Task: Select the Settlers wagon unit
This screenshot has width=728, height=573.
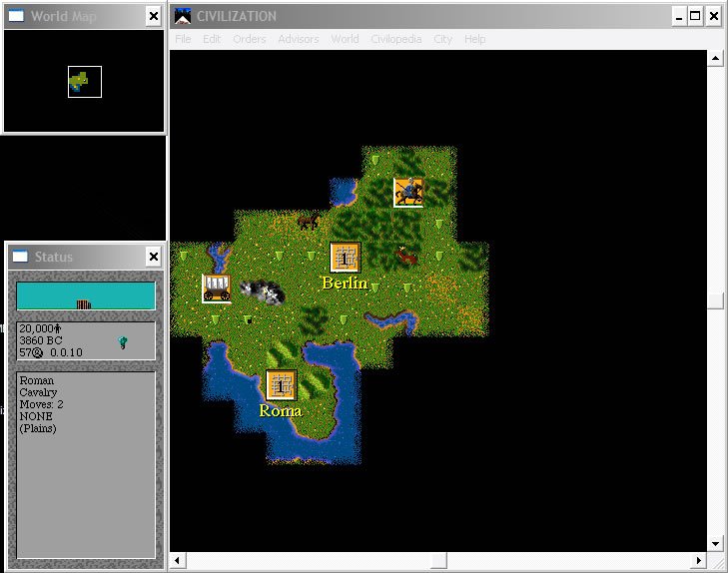Action: pos(217,288)
